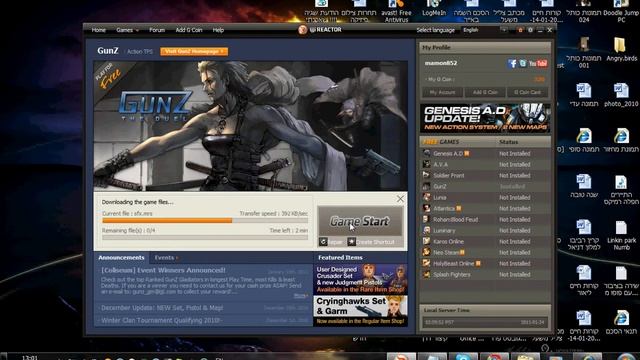This screenshot has width=640, height=360.
Task: Expand the Games menu
Action: [x=127, y=30]
